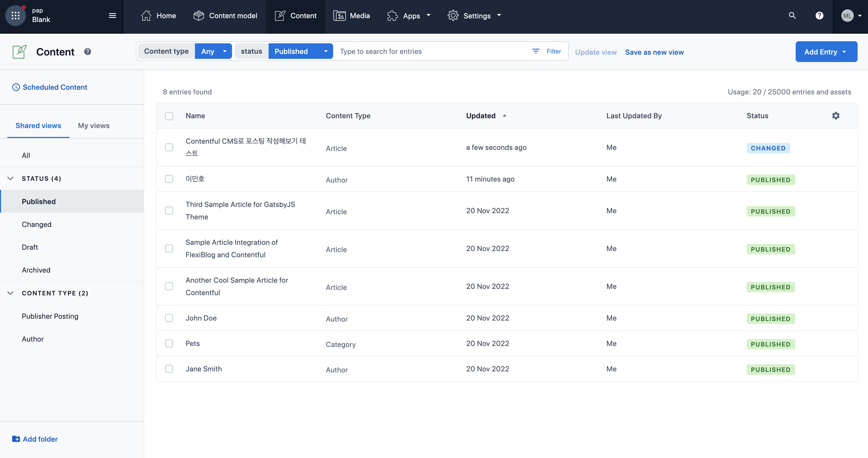Open the status Published dropdown
This screenshot has height=458, width=868.
(300, 51)
